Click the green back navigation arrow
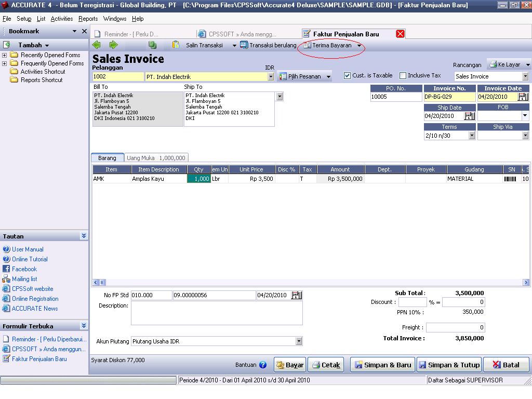The height and width of the screenshot is (399, 532). tap(97, 45)
